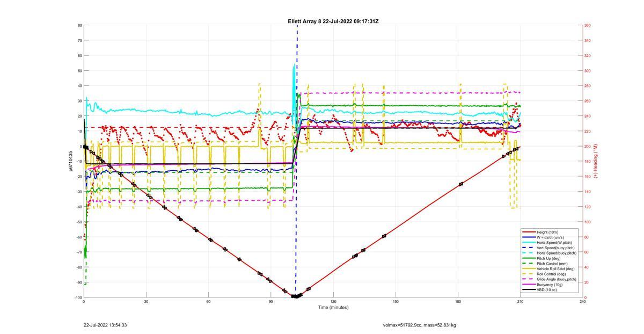Click the 'Time (minutes)' x-axis label
644x334 pixels.
pos(333,308)
